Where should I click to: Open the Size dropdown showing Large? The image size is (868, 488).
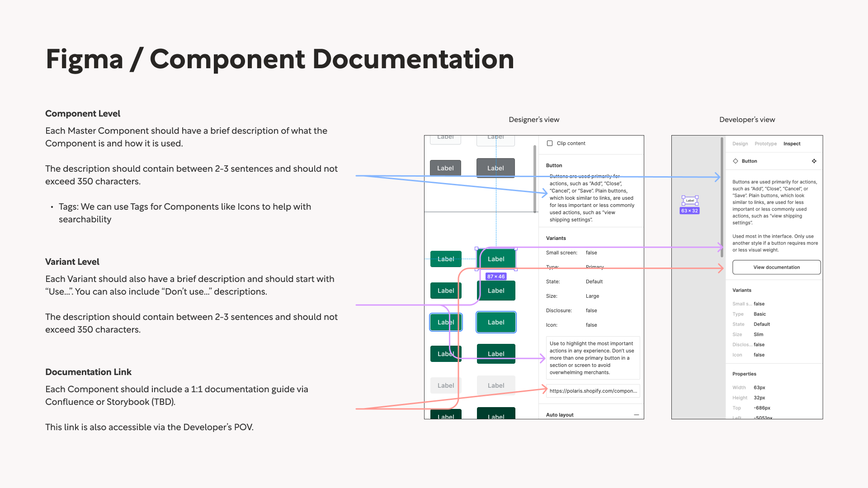[x=592, y=296]
